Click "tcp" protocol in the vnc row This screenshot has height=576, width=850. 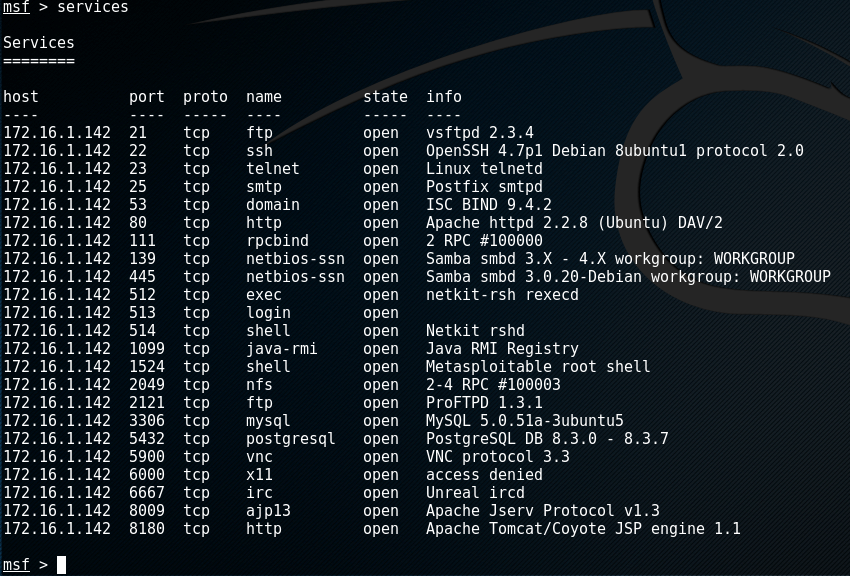click(196, 456)
